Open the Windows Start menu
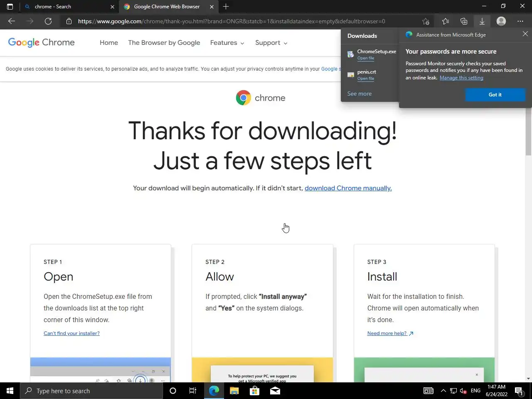 (10, 391)
